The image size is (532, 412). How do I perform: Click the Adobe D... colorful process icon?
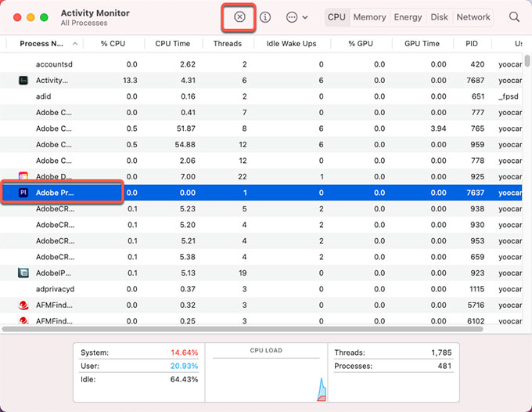(x=23, y=177)
